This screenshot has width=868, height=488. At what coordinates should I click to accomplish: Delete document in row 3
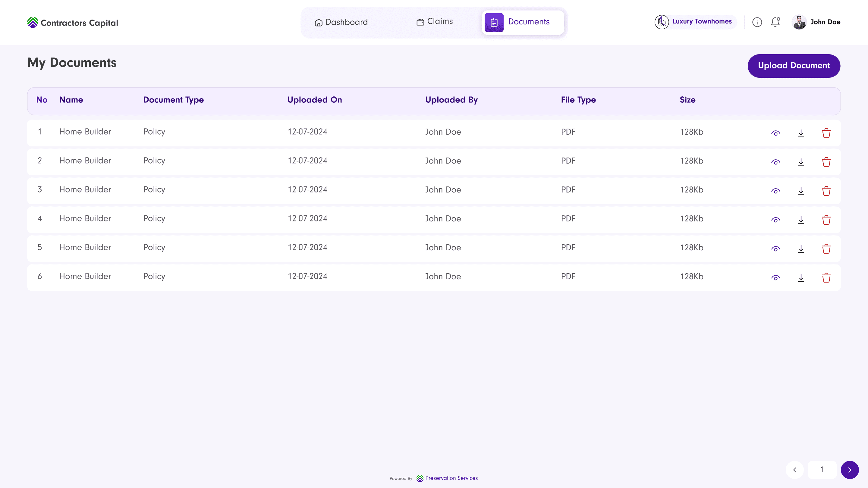coord(826,191)
